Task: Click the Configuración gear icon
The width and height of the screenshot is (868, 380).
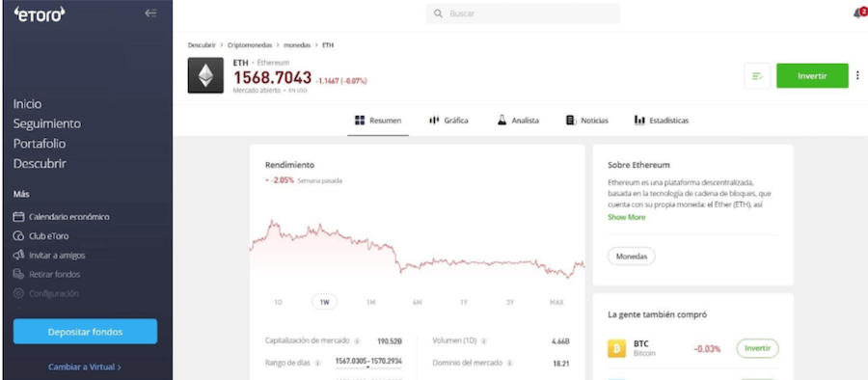Action: pyautogui.click(x=19, y=293)
